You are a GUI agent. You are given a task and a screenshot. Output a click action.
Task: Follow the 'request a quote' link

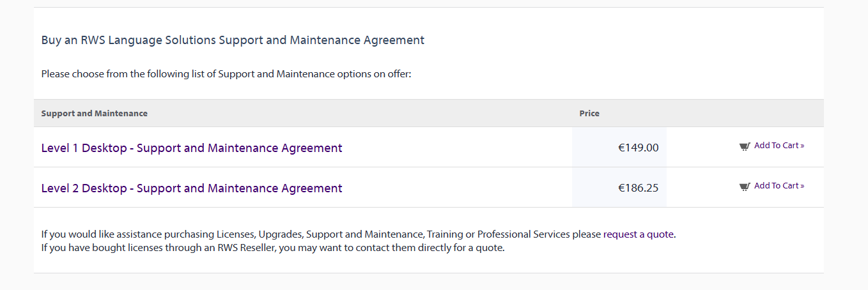(639, 234)
